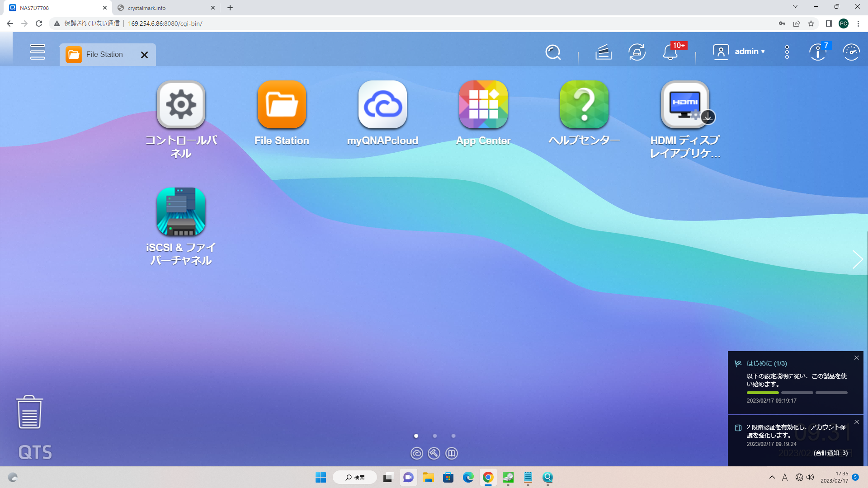Open the Chrome three-dot menu
The image size is (868, 488).
click(x=858, y=23)
